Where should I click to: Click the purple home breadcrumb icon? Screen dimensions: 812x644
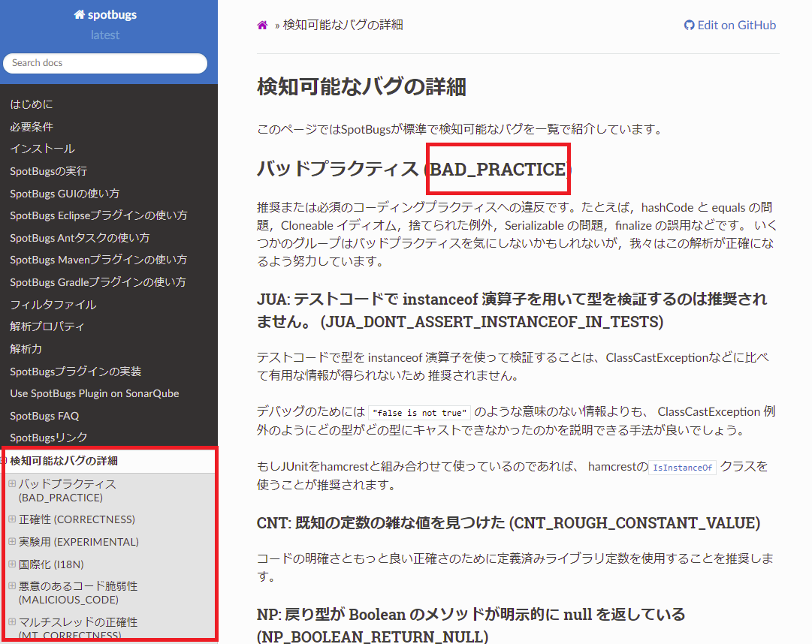pos(263,25)
